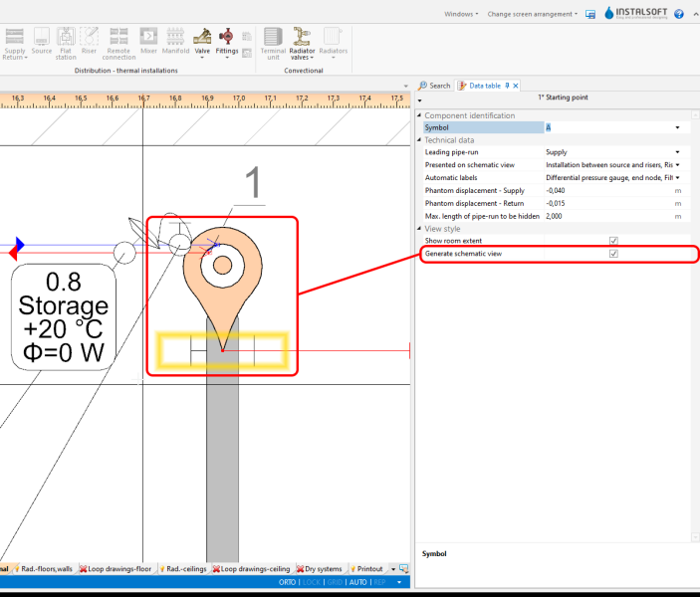The width and height of the screenshot is (700, 597).
Task: Open the Loop drawings-floor sheet tab
Action: click(116, 569)
